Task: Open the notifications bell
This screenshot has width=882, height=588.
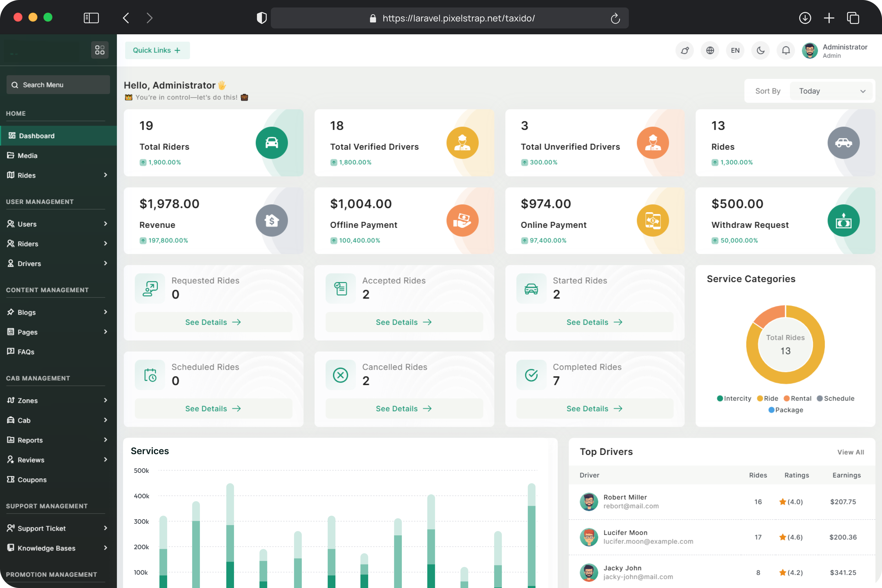Action: (786, 50)
